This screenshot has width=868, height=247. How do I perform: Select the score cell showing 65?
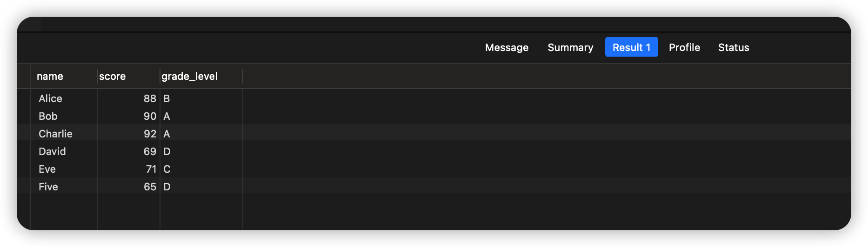tap(149, 187)
